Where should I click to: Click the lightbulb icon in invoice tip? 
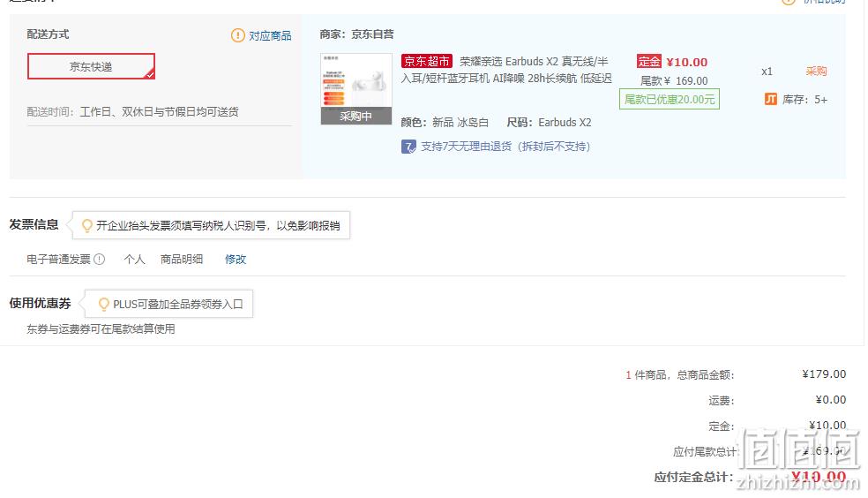pos(87,225)
